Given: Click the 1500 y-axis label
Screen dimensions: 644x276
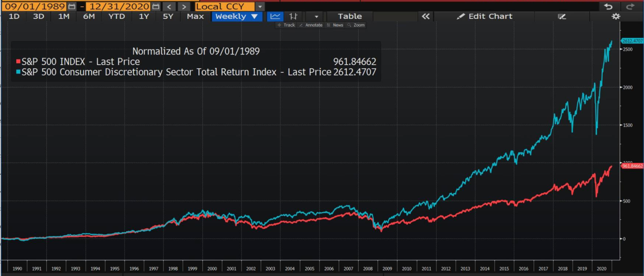Looking at the screenshot, I should point(628,125).
